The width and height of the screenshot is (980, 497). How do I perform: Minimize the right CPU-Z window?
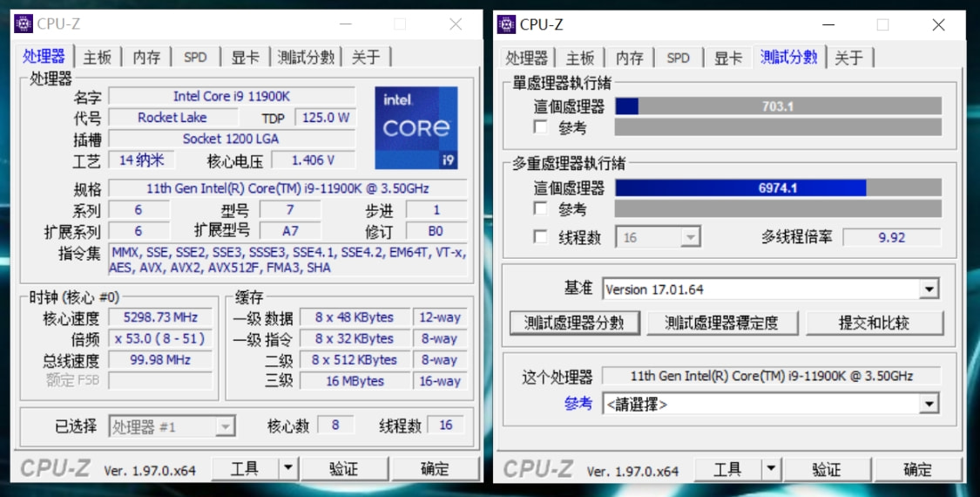[x=828, y=24]
